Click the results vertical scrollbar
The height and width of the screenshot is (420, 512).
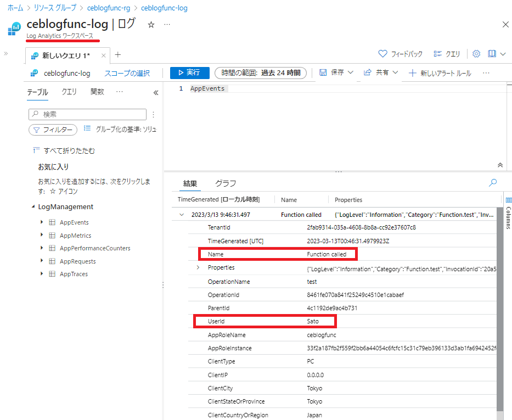coord(499,309)
